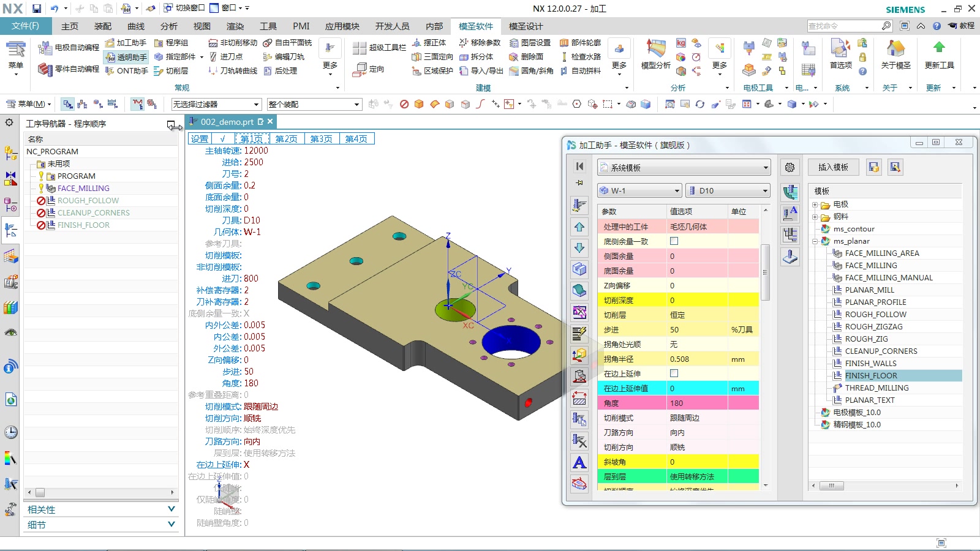This screenshot has width=980, height=551.
Task: Select FACE_MILLING in the operation navigator
Action: point(83,189)
